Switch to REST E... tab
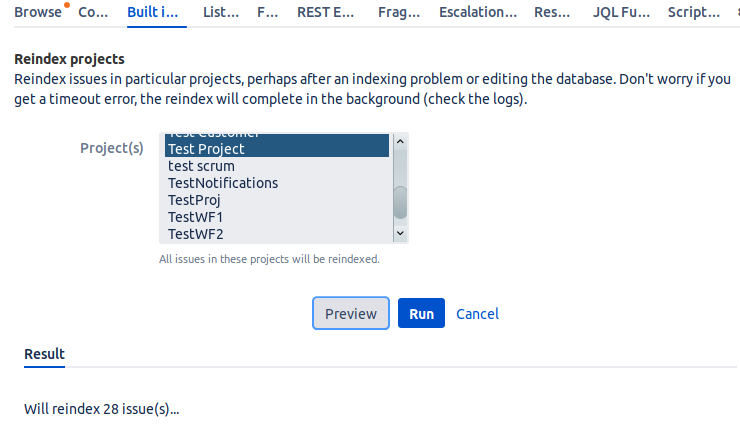Screen dimensions: 740x424 [x=325, y=13]
